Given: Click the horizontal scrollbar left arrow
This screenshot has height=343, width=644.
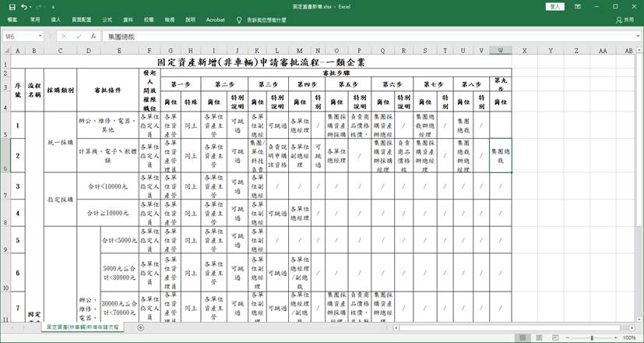Looking at the screenshot, I should click(396, 327).
